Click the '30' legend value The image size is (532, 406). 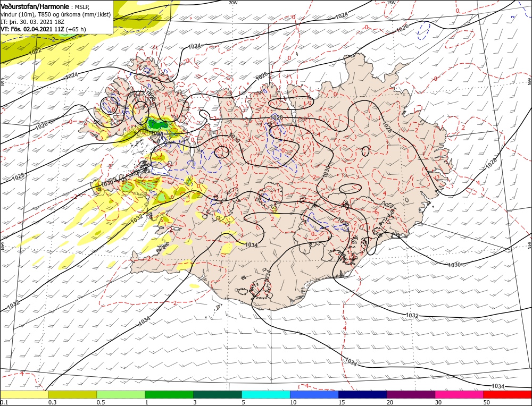point(439,402)
